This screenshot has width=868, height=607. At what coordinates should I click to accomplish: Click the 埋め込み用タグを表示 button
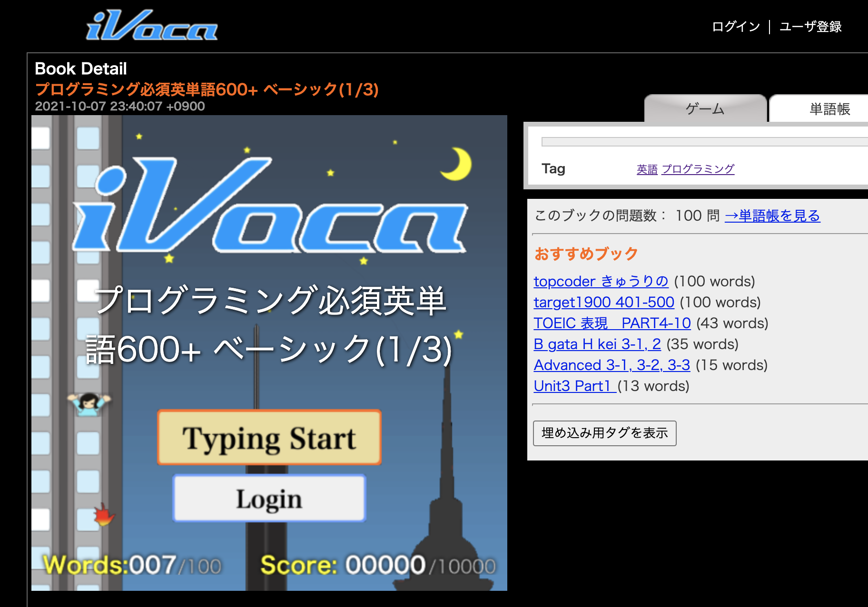tap(605, 433)
